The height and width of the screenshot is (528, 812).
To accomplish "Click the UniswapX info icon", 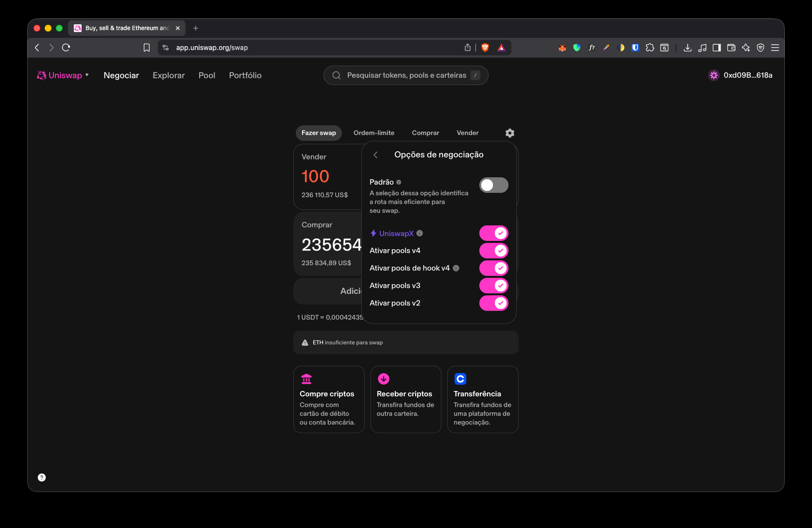I will [420, 233].
